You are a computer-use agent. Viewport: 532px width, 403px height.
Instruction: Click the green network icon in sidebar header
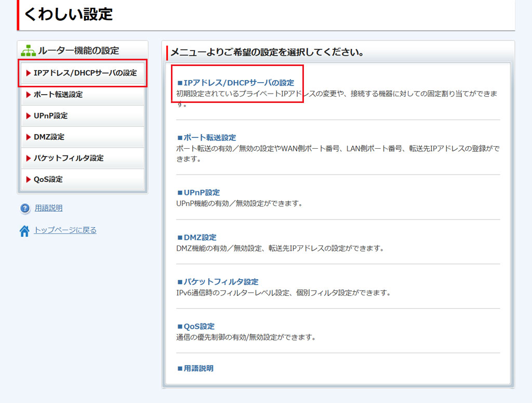pyautogui.click(x=28, y=51)
